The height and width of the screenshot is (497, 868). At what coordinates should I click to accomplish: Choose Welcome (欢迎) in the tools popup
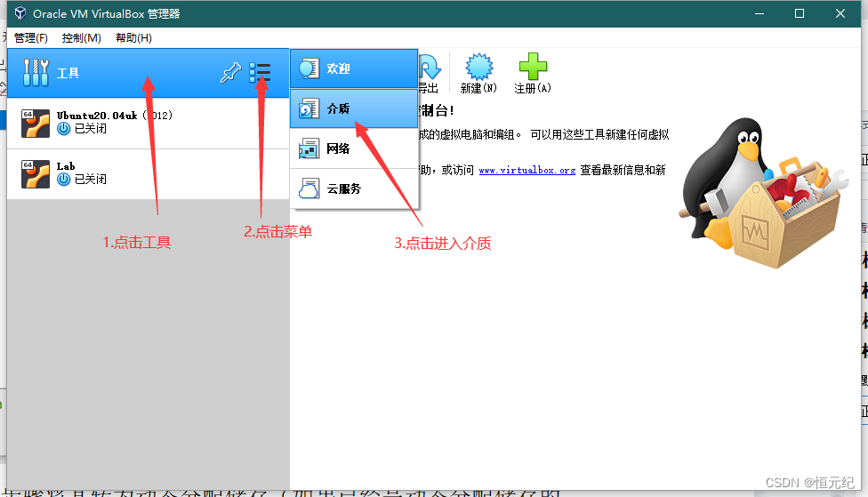click(354, 68)
